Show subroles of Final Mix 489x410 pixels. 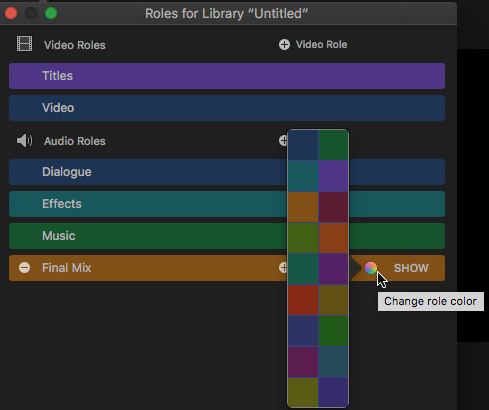(411, 268)
